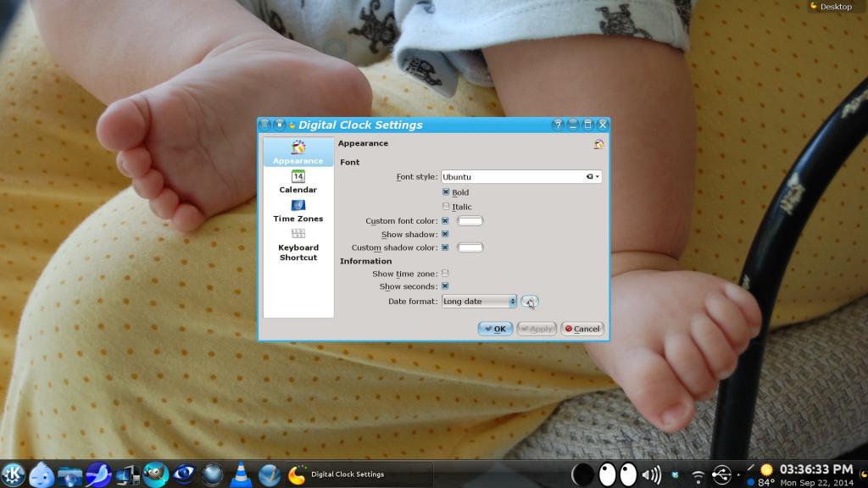Click the help question-mark titlebar button
Screen dimensions: 868x488
tap(557, 125)
